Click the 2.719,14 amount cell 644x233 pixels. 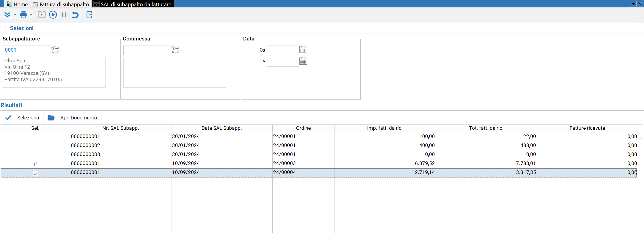[385, 172]
